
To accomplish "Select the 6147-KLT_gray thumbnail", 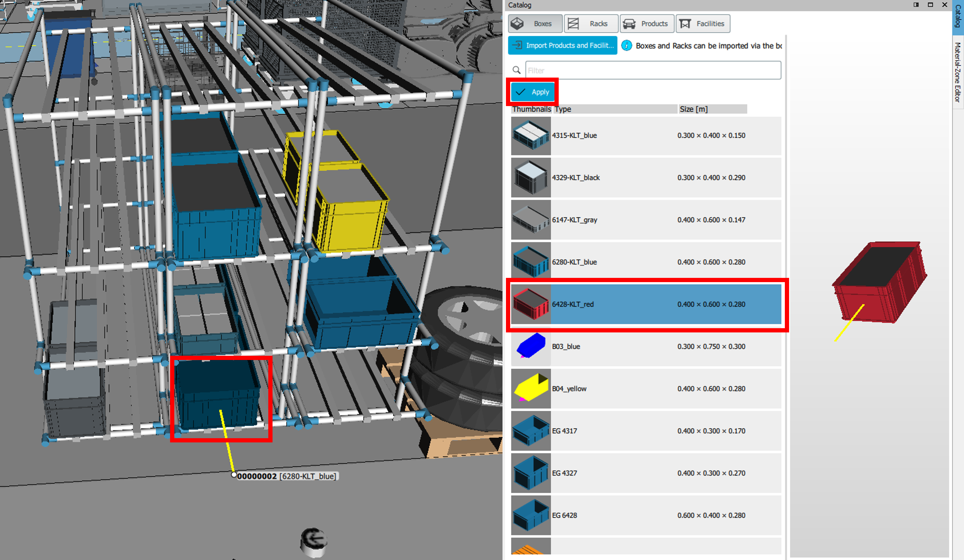I will [531, 220].
